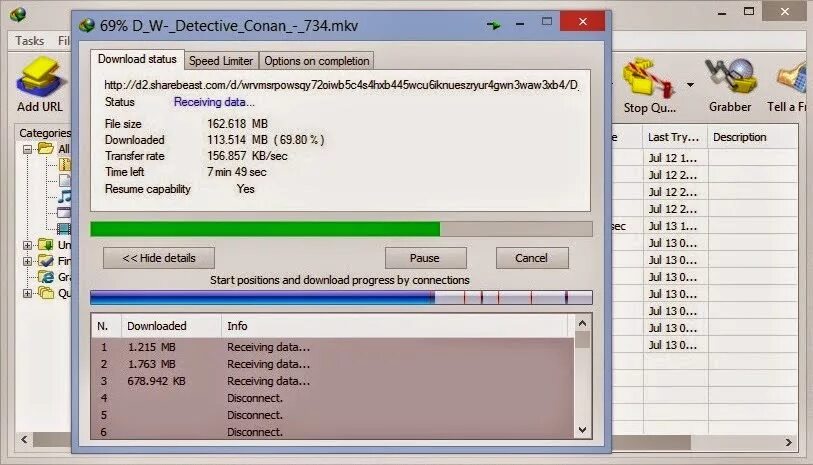Select connection row 2 with 1.763 MB
813x465 pixels.
333,364
